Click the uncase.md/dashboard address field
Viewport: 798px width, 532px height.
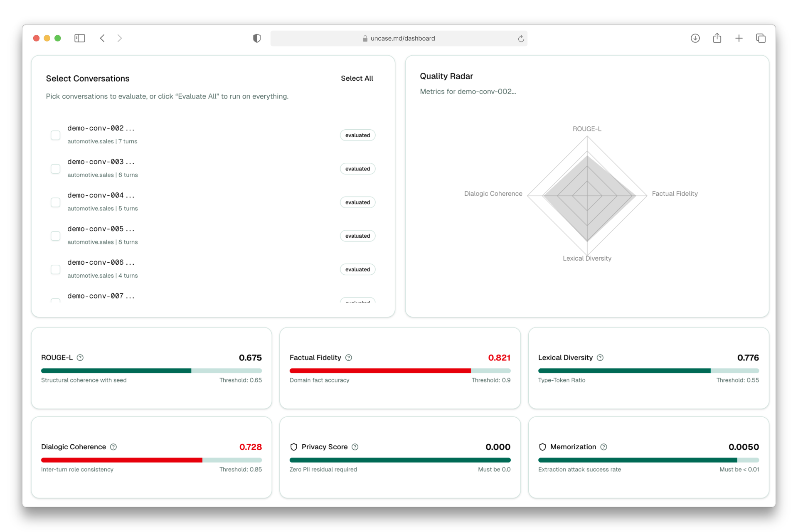(398, 38)
